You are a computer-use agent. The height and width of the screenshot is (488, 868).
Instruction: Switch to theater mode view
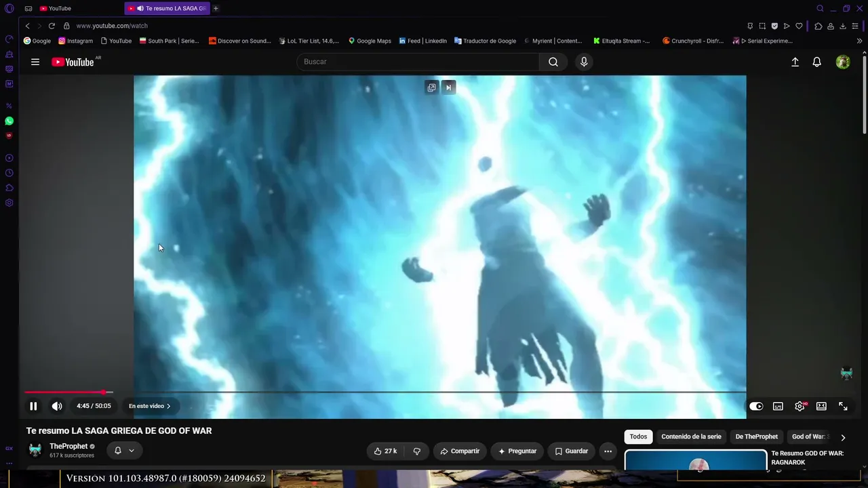821,406
